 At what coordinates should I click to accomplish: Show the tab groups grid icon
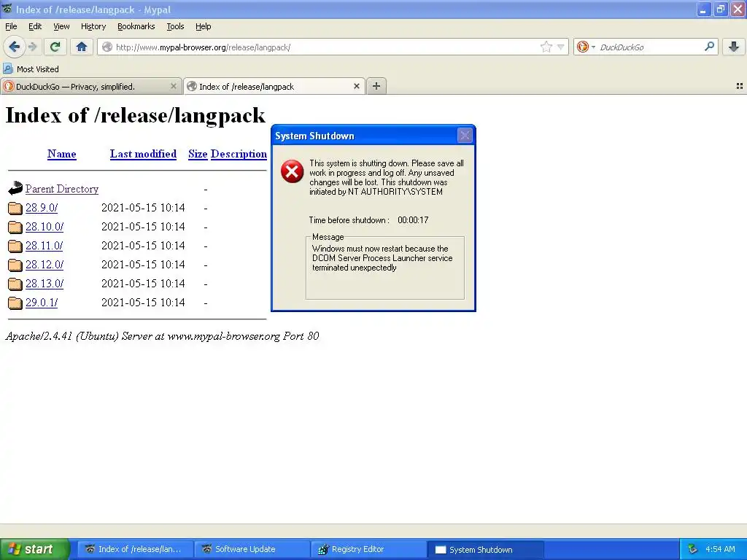(x=740, y=86)
